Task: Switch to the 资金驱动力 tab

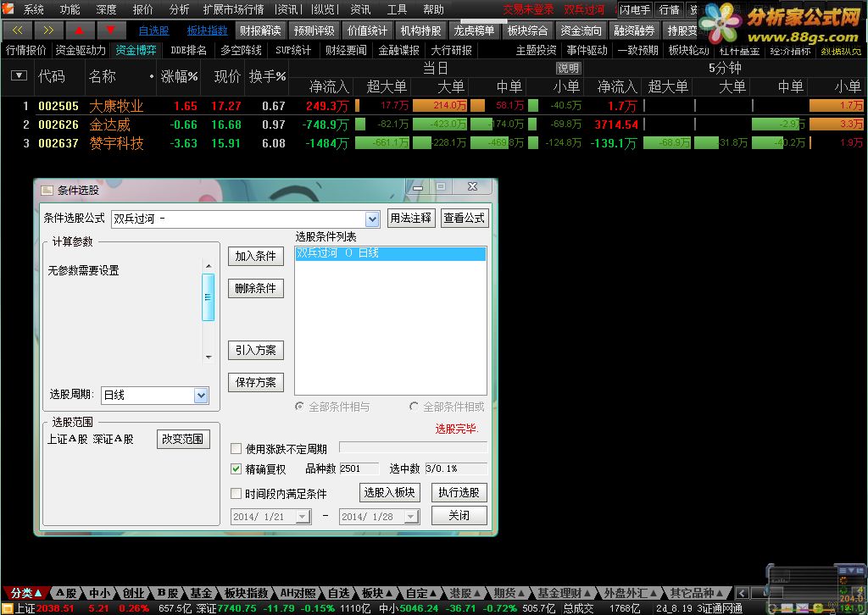Action: tap(81, 50)
